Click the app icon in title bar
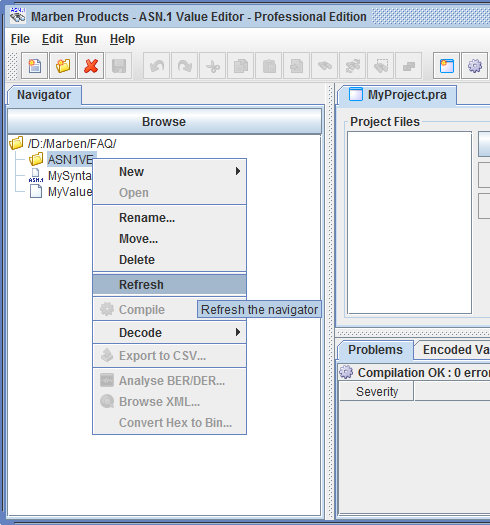Viewport: 490px width, 525px height. coord(17,15)
